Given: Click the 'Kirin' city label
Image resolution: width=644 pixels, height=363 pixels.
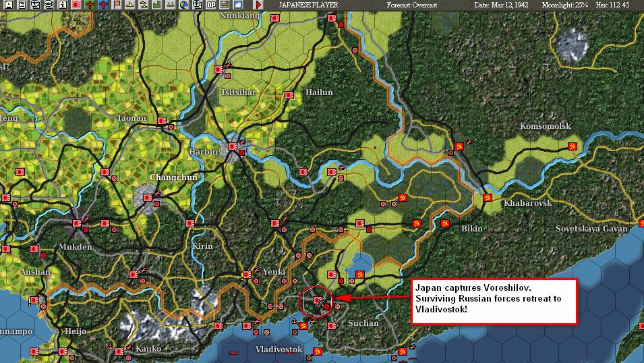Looking at the screenshot, I should pos(202,246).
